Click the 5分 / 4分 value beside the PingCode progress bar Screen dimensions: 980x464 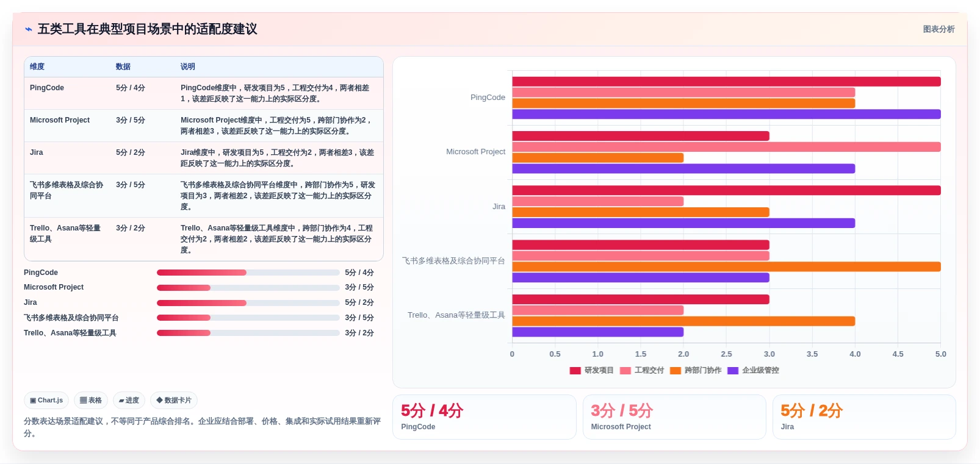coord(359,273)
